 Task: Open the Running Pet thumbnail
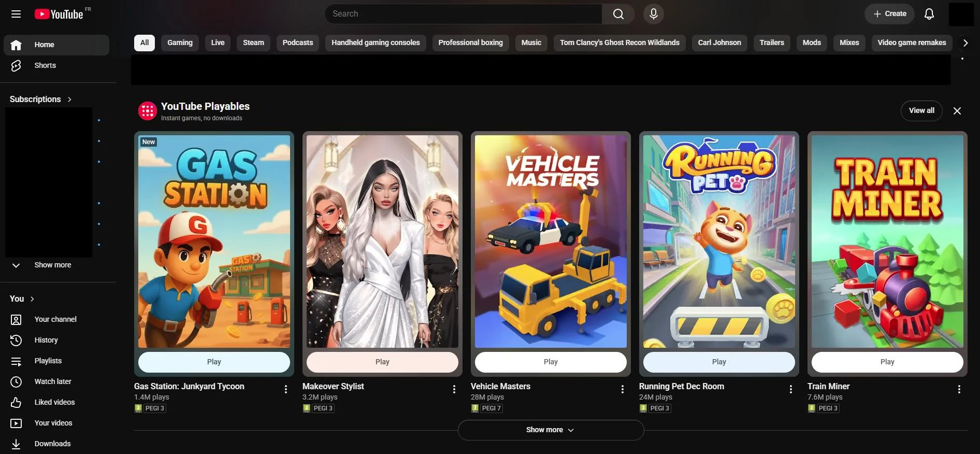tap(719, 242)
